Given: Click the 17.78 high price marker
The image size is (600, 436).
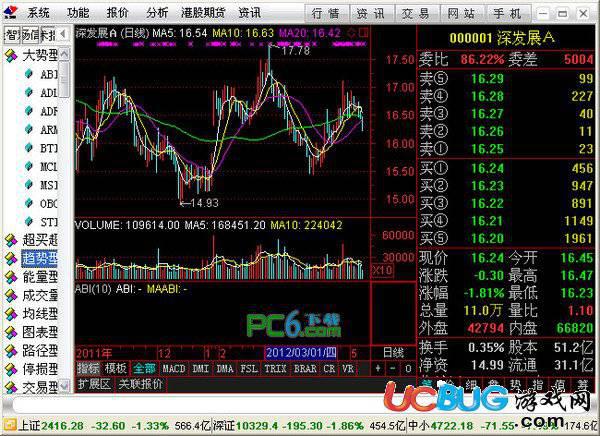Looking at the screenshot, I should [296, 50].
